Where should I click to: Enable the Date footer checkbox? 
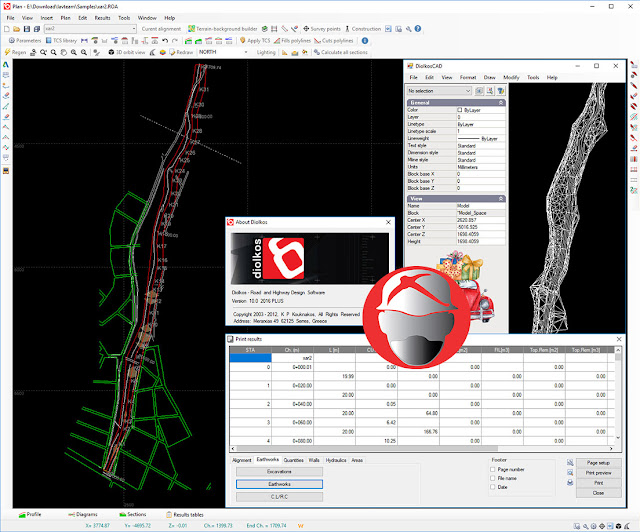[493, 487]
